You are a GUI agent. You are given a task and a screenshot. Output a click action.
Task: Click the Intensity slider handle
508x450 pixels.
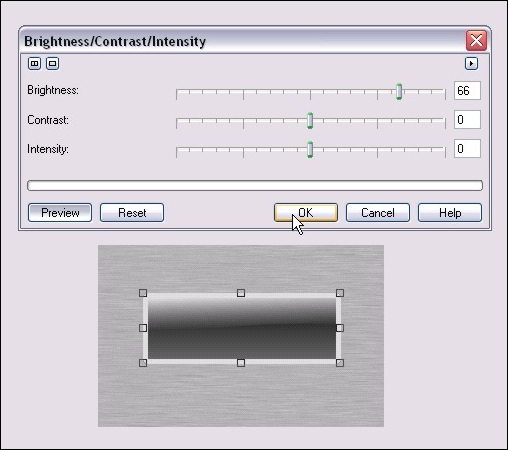coord(310,149)
